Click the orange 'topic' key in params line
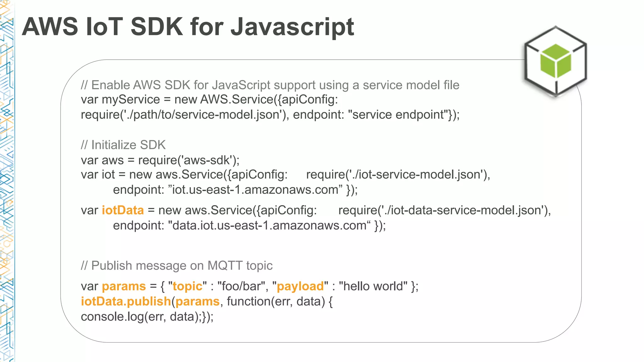The width and height of the screenshot is (644, 362). coord(187,287)
